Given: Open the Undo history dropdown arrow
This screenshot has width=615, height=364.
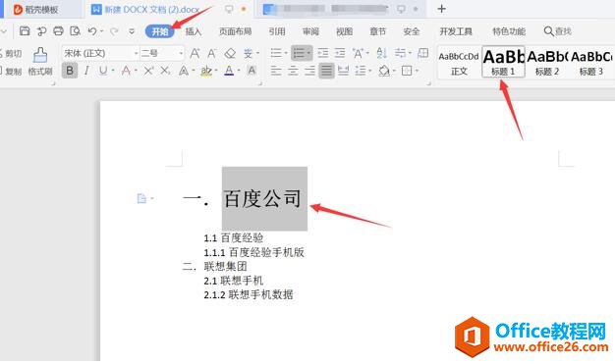Looking at the screenshot, I should (102, 31).
